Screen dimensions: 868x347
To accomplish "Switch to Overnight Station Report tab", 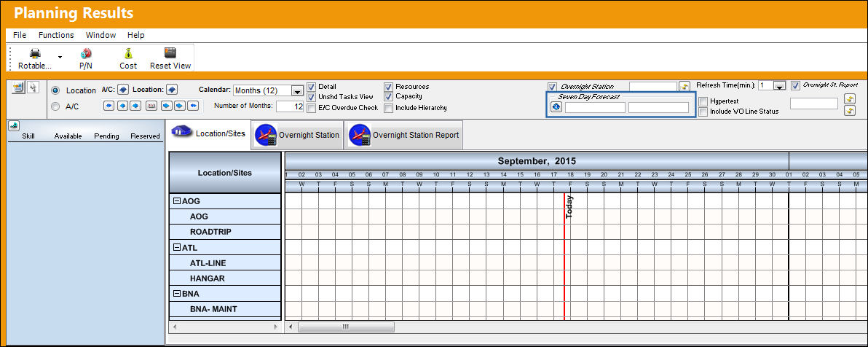I will [x=404, y=136].
